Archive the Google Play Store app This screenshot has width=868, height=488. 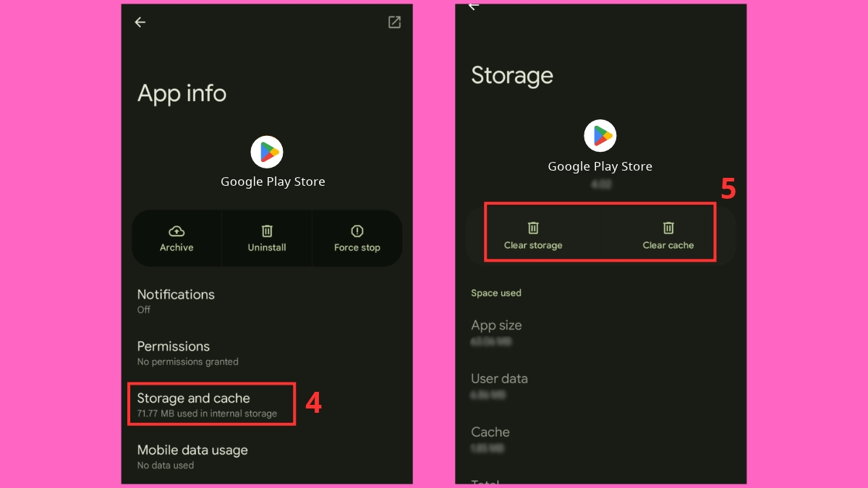point(176,239)
